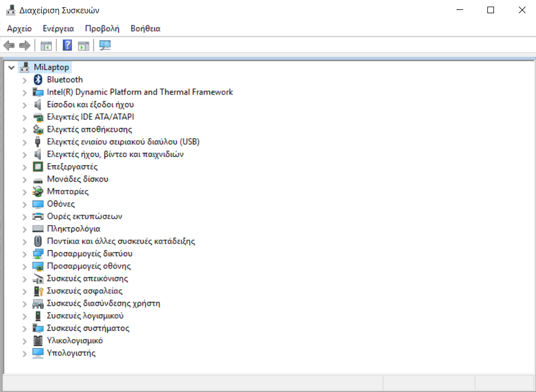Expand the Συσκευές απεικόνισης category
Viewport: 536px width, 392px height.
coord(24,279)
